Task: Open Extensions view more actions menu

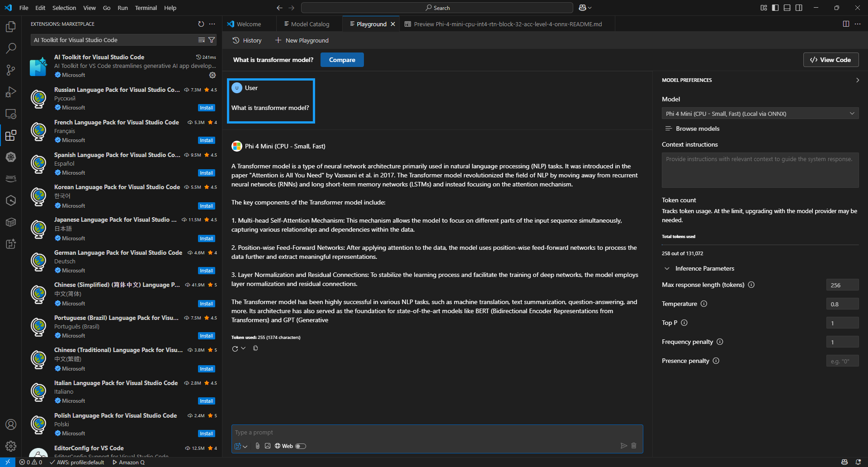Action: click(212, 24)
